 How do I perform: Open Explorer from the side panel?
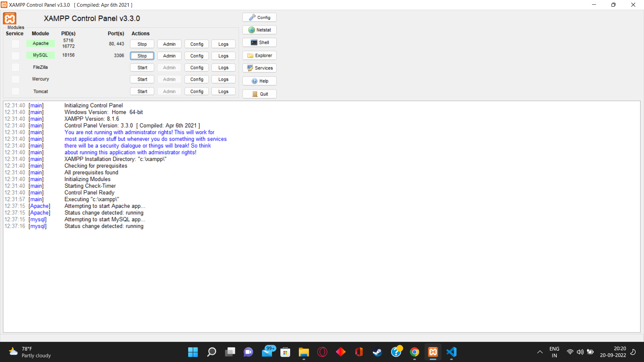click(259, 56)
